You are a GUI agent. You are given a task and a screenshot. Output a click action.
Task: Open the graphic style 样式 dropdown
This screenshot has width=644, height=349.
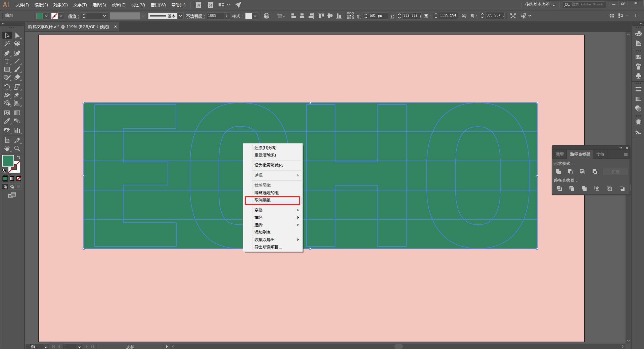pos(255,16)
